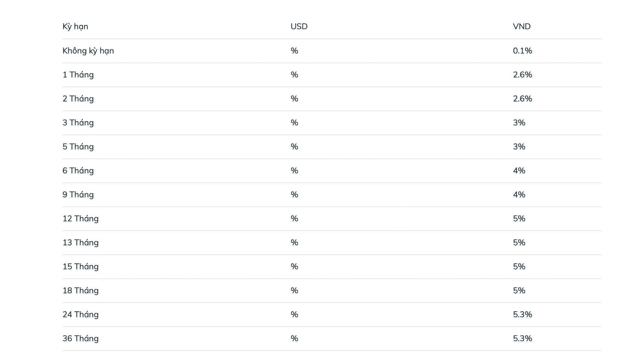Click the 0.1% VND rate value

coord(522,51)
